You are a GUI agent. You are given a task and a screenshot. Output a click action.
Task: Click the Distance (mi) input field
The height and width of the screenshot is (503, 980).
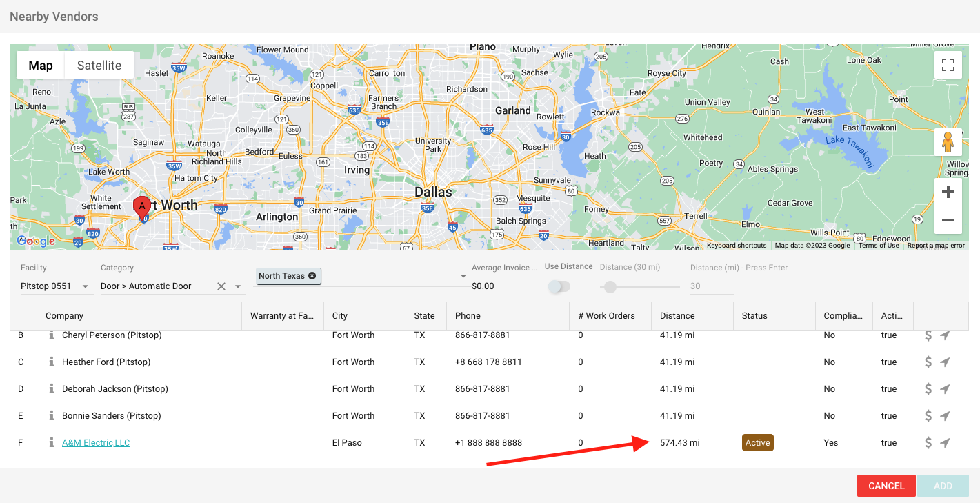712,286
